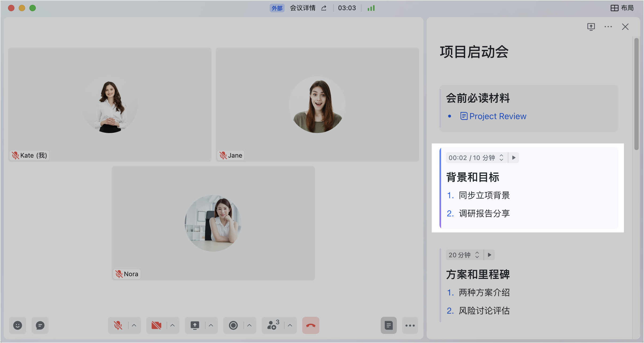Click the macOS green fullscreen button

coord(33,8)
